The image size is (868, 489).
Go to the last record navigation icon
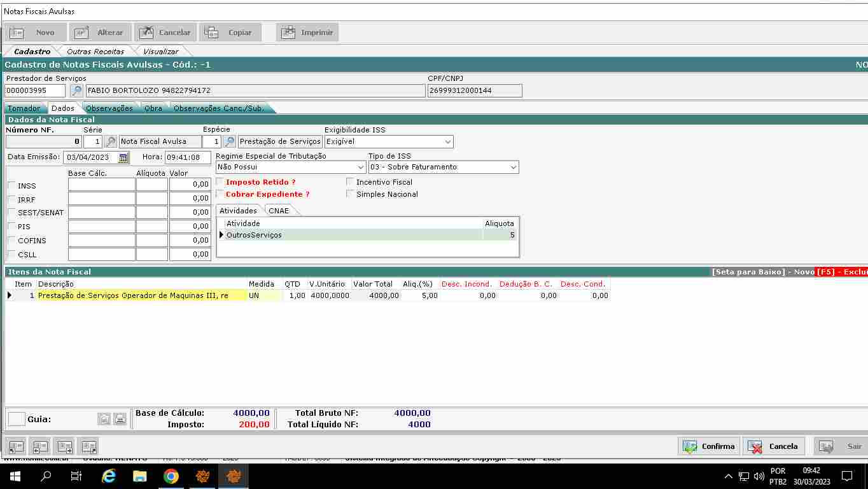click(89, 446)
